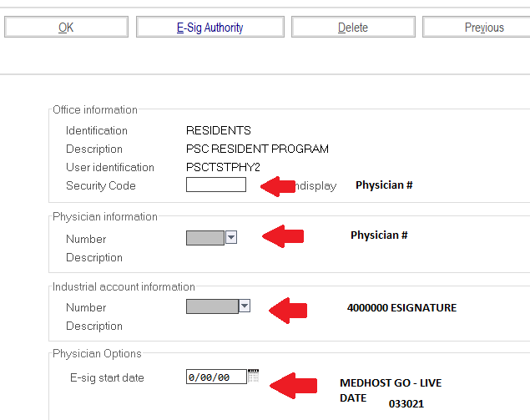This screenshot has height=420, width=530.
Task: Expand the Industrial account Number dropdown arrow
Action: 245,306
